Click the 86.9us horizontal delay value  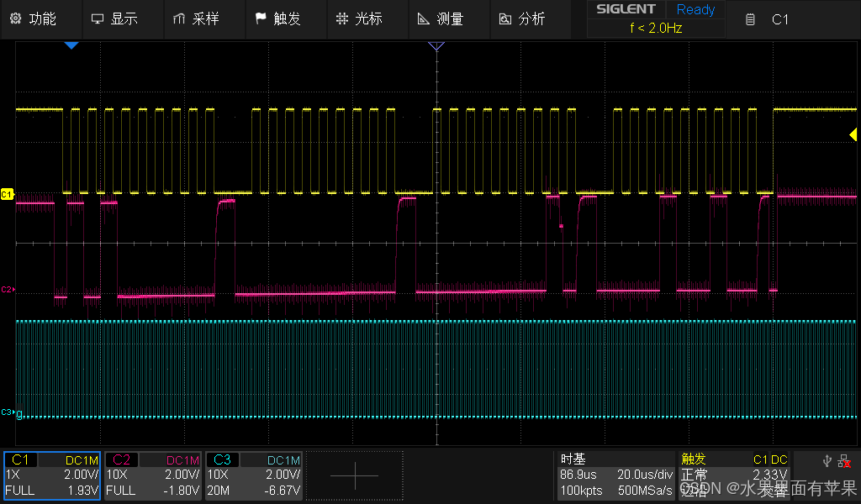[578, 475]
